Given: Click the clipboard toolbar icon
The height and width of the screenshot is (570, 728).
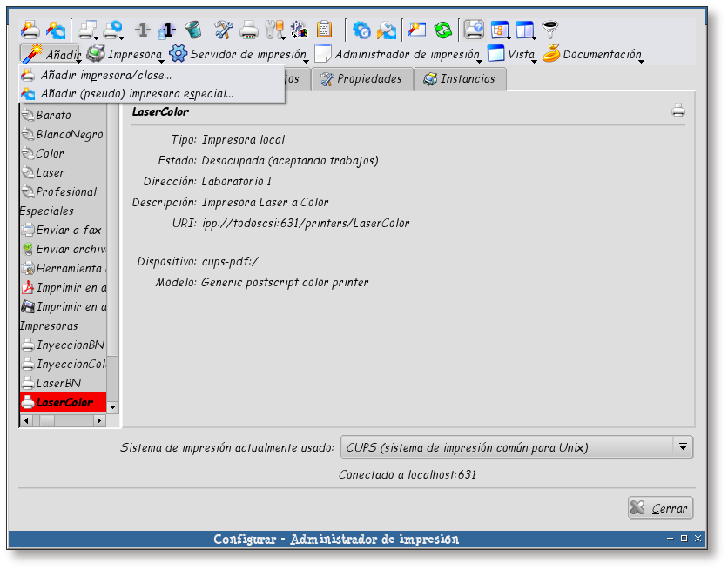Looking at the screenshot, I should [x=324, y=30].
